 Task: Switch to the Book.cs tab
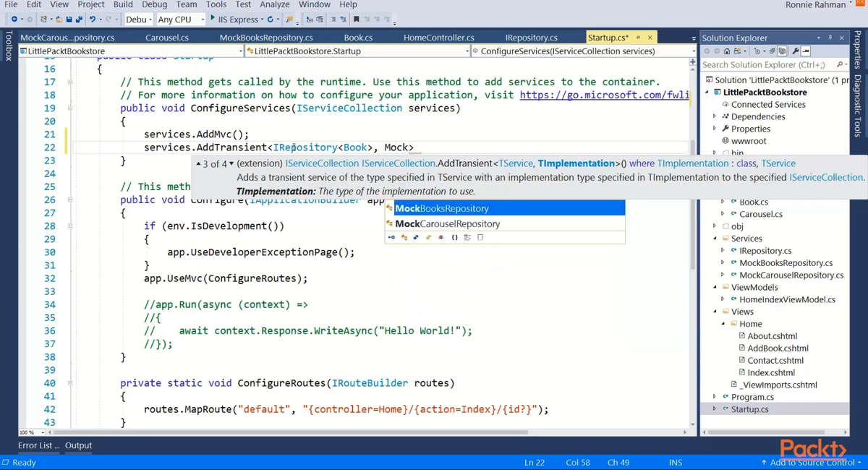(358, 38)
